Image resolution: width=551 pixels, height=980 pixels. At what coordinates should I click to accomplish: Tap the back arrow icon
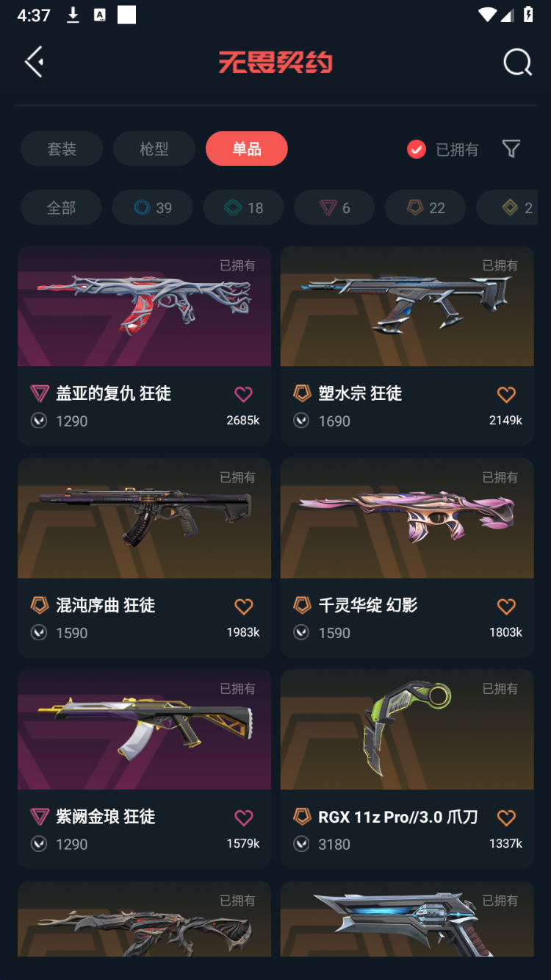click(x=34, y=62)
